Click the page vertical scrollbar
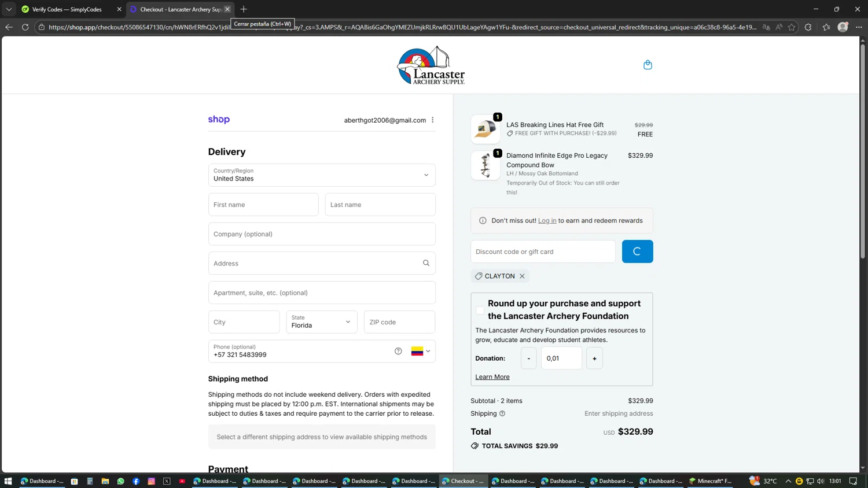Screen dimensions: 868x488 click(x=863, y=150)
